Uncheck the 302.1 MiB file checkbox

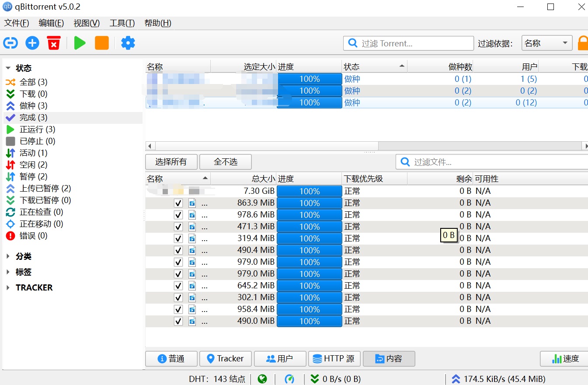tap(178, 297)
